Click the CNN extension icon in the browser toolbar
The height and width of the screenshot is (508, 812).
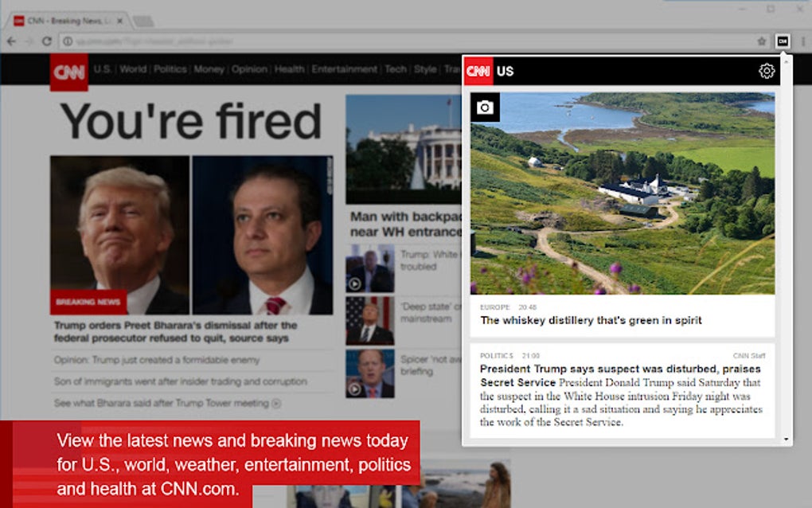pos(783,40)
